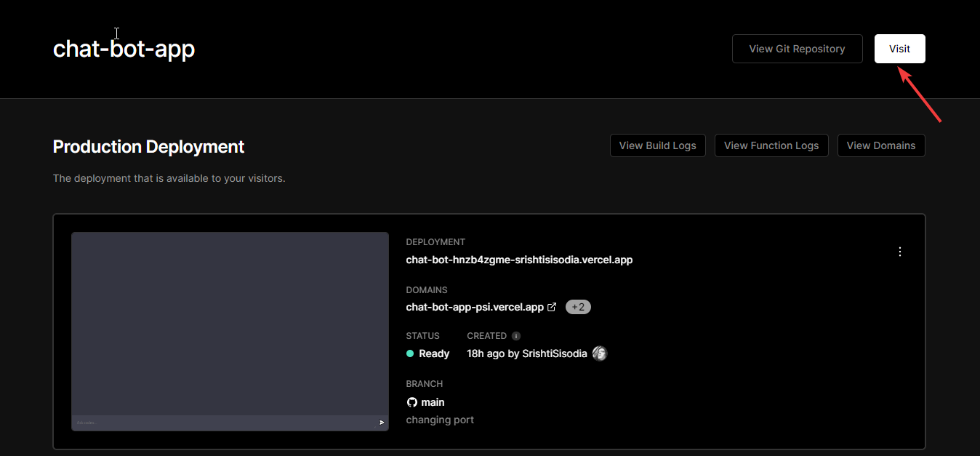Click the Production Deployment heading
This screenshot has height=456, width=980.
point(148,146)
